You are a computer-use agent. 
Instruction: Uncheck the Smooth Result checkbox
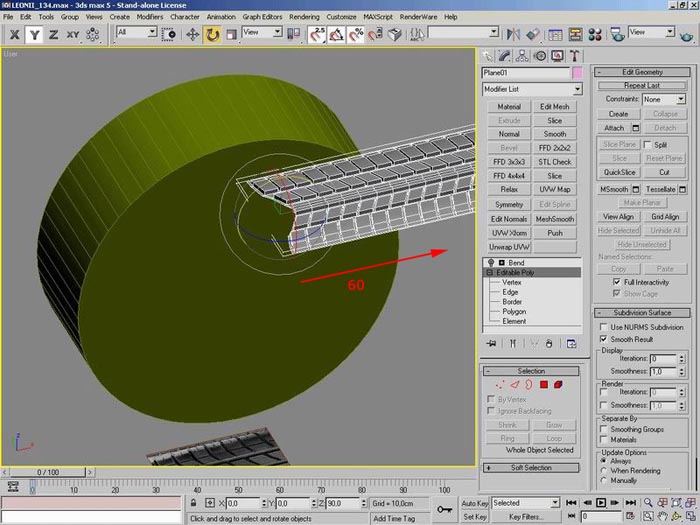coord(602,339)
